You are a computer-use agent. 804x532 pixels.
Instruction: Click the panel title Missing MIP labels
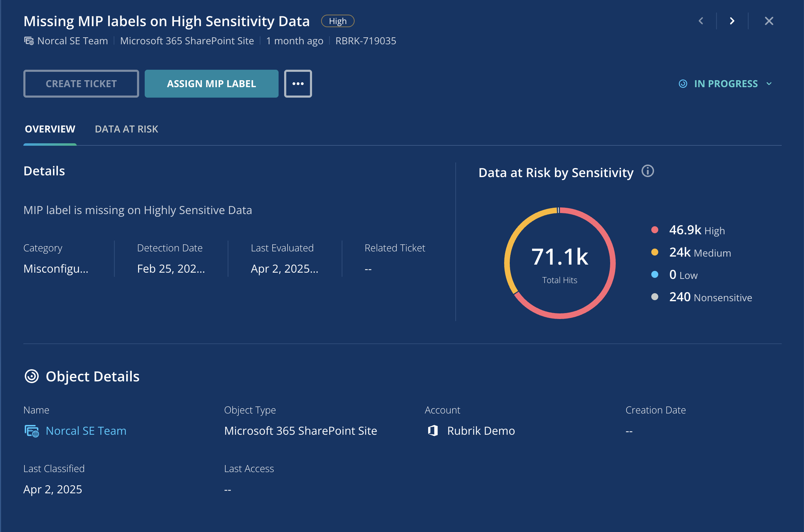coord(167,21)
